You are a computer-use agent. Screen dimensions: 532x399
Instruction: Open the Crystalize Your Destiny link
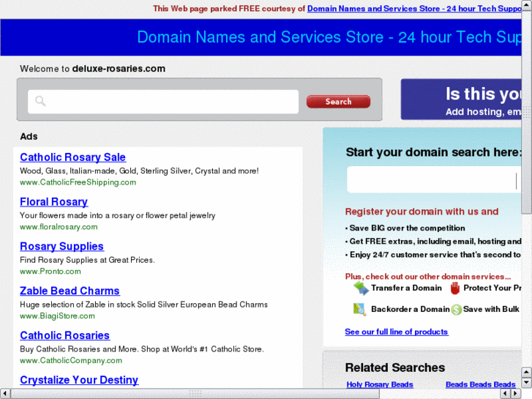coord(79,380)
